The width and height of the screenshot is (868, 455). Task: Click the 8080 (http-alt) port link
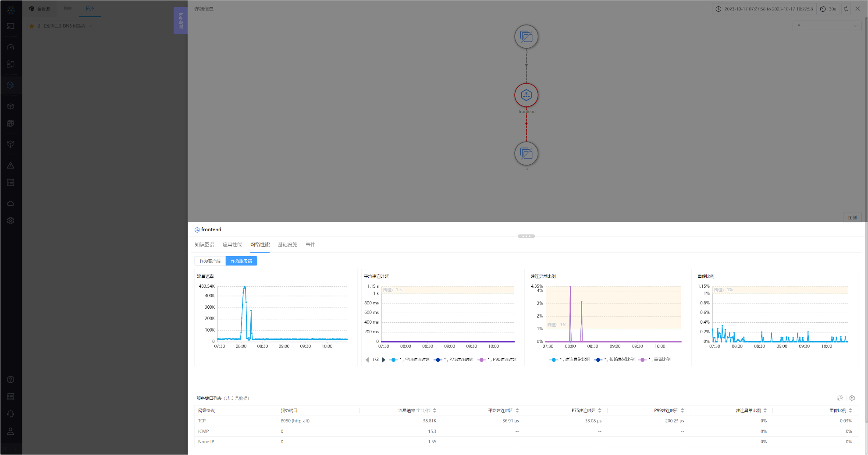[295, 421]
